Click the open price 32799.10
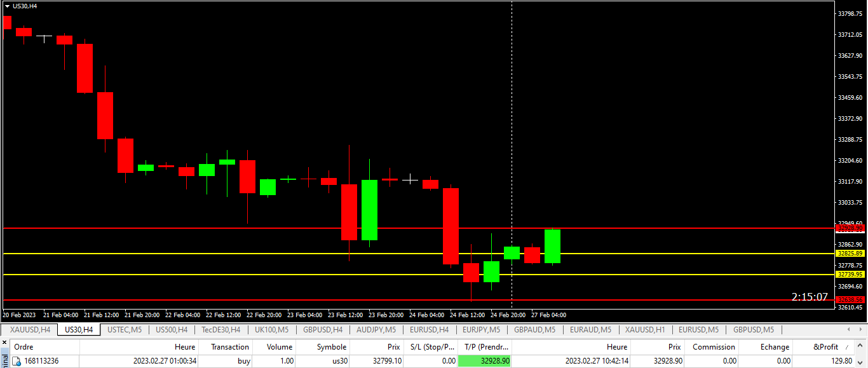Viewport: 868px width, 368px height. 386,361
